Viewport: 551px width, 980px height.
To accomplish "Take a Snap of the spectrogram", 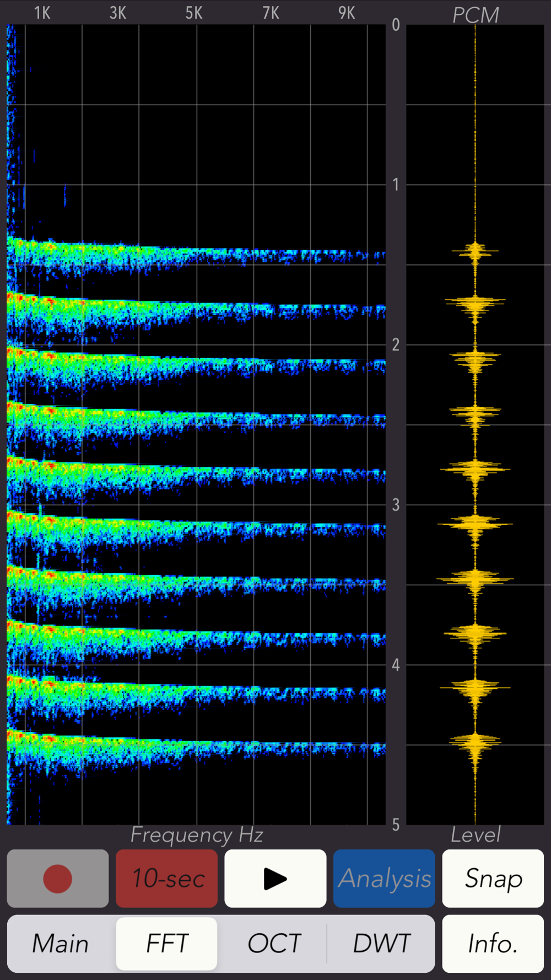I will 493,878.
